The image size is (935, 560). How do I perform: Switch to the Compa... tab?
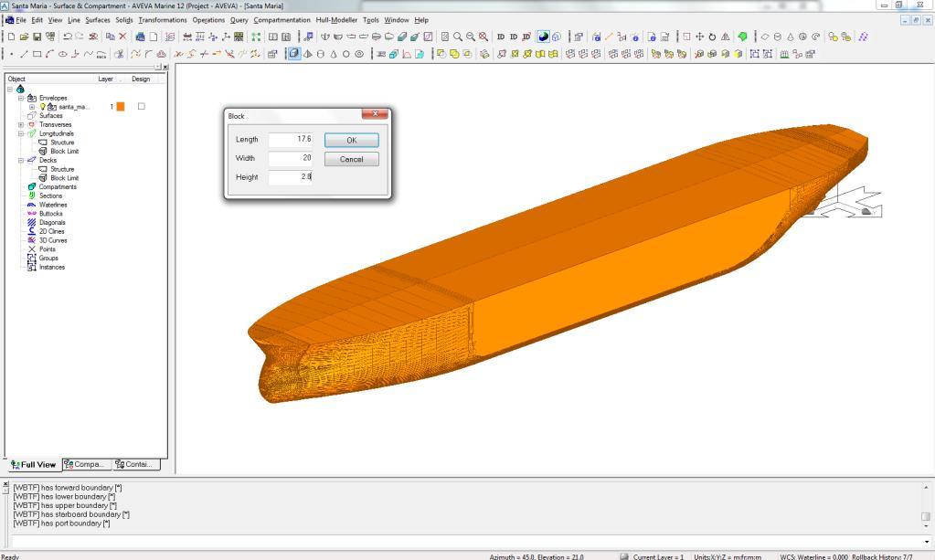coord(87,465)
